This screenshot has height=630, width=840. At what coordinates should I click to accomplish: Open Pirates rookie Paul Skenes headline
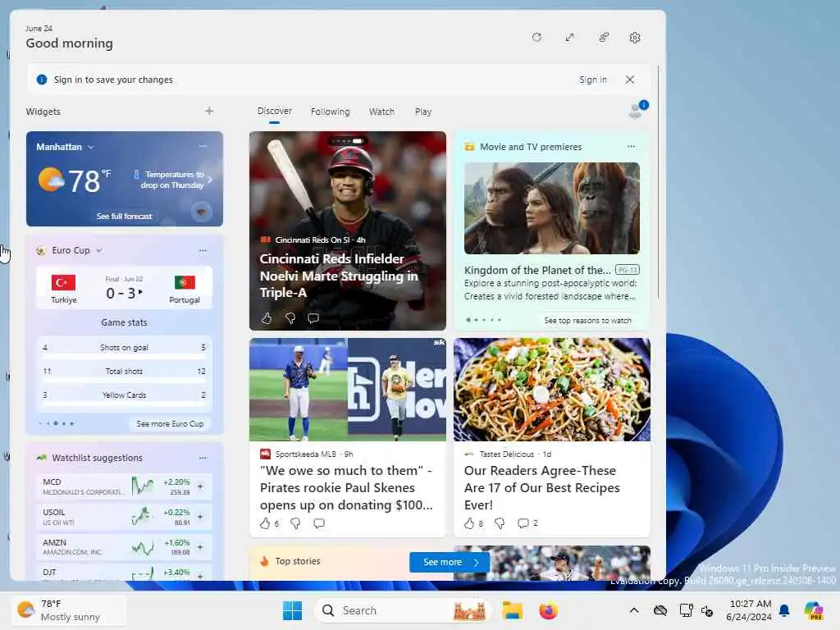[x=346, y=487]
